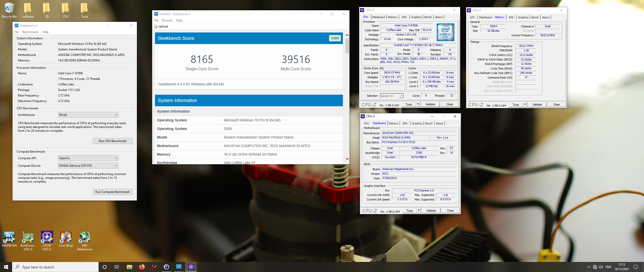Expand Tools arrow in Mainboard CPU-Z window
Viewport: 644px width, 272px height.
(419, 211)
